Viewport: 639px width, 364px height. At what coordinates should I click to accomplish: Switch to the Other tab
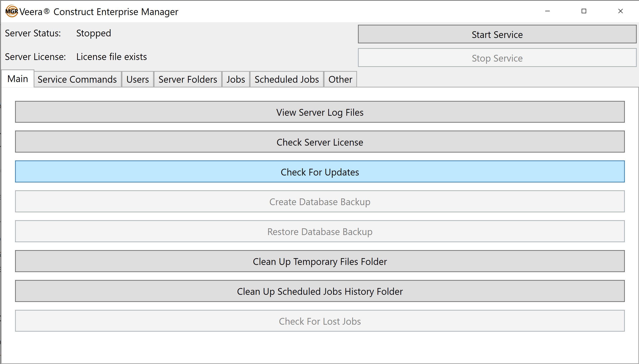pos(340,80)
